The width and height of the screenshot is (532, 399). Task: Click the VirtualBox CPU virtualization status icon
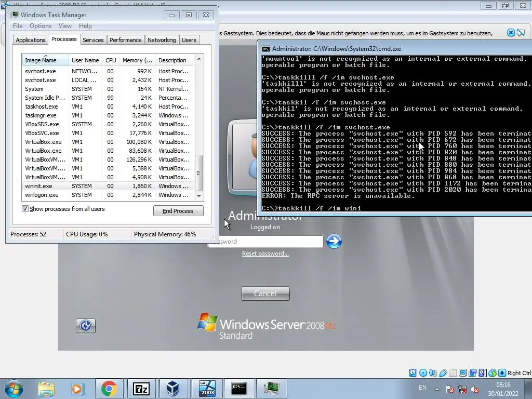(x=482, y=373)
